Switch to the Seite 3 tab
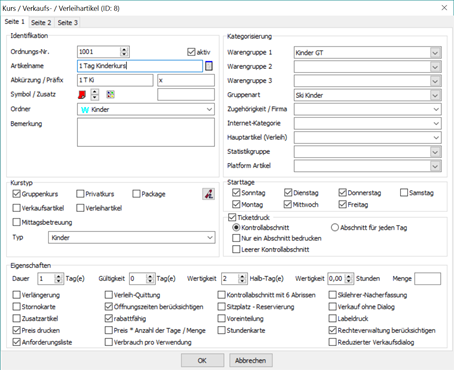 pos(68,22)
